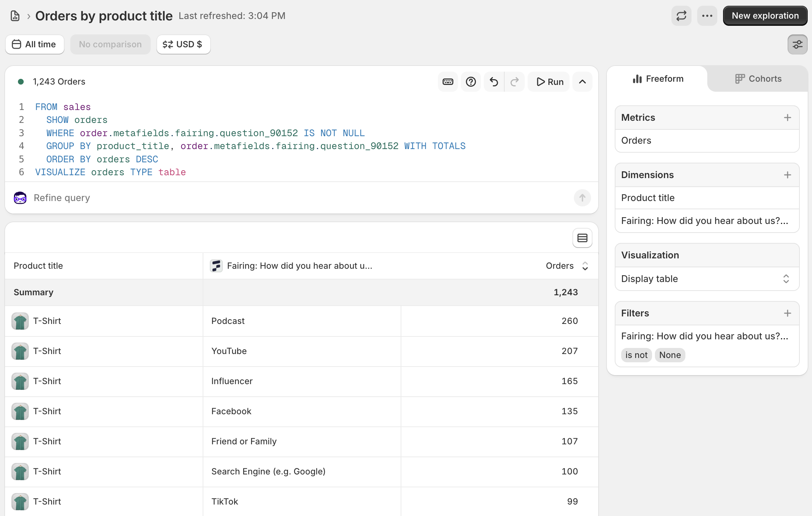Click the New exploration button
The width and height of the screenshot is (812, 516).
tap(765, 16)
